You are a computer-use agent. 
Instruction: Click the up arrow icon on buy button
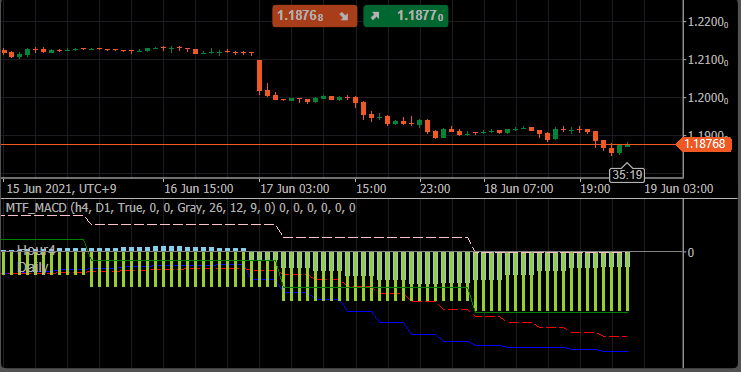click(x=375, y=16)
